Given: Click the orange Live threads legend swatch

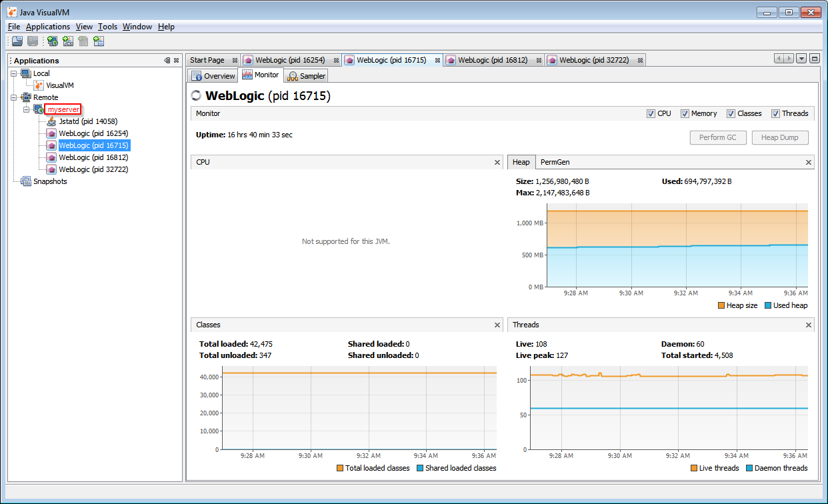Looking at the screenshot, I should pyautogui.click(x=694, y=468).
